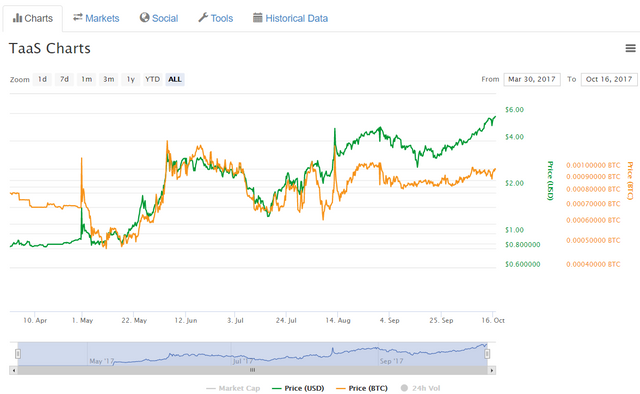Click the May '17 navigator label
The image size is (640, 394).
tap(102, 361)
